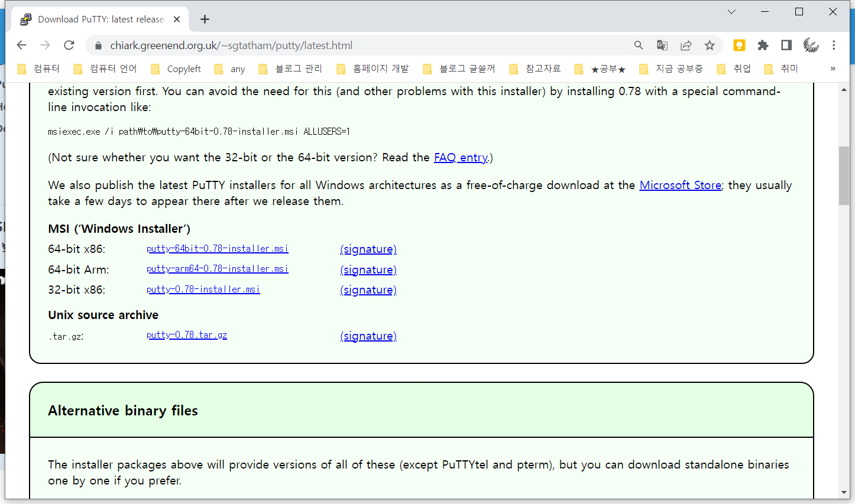
Task: Download putty-0.78.tar.gz source archive
Action: pos(187,335)
